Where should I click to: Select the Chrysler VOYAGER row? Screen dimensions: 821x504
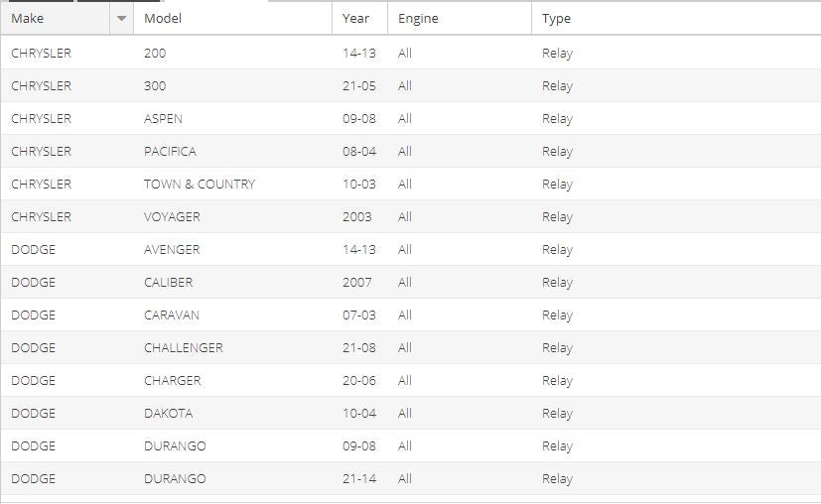(x=411, y=216)
